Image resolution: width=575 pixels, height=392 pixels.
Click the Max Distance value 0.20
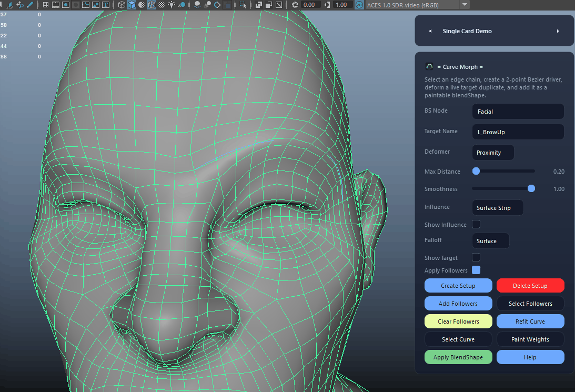tap(559, 172)
